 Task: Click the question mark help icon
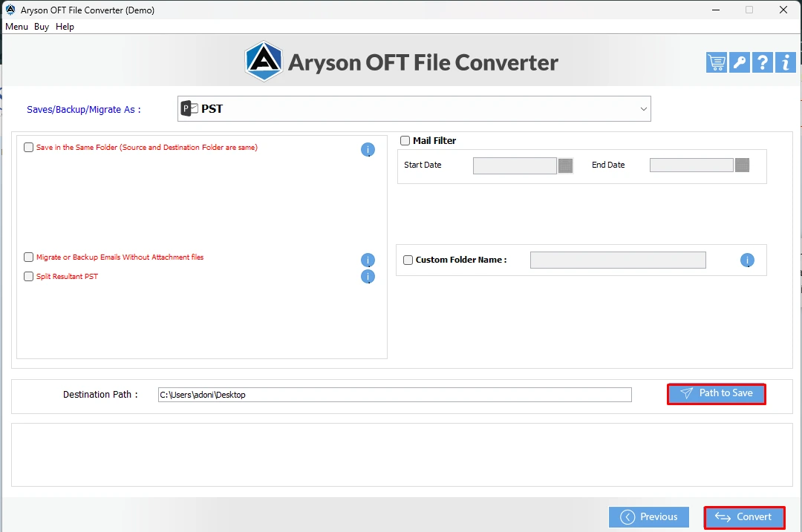763,62
